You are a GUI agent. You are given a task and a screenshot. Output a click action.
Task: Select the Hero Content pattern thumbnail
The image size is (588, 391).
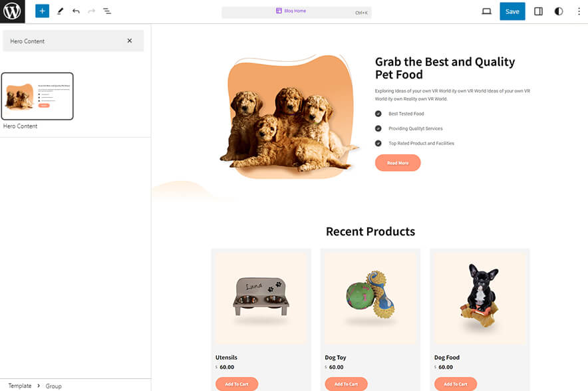pos(37,96)
